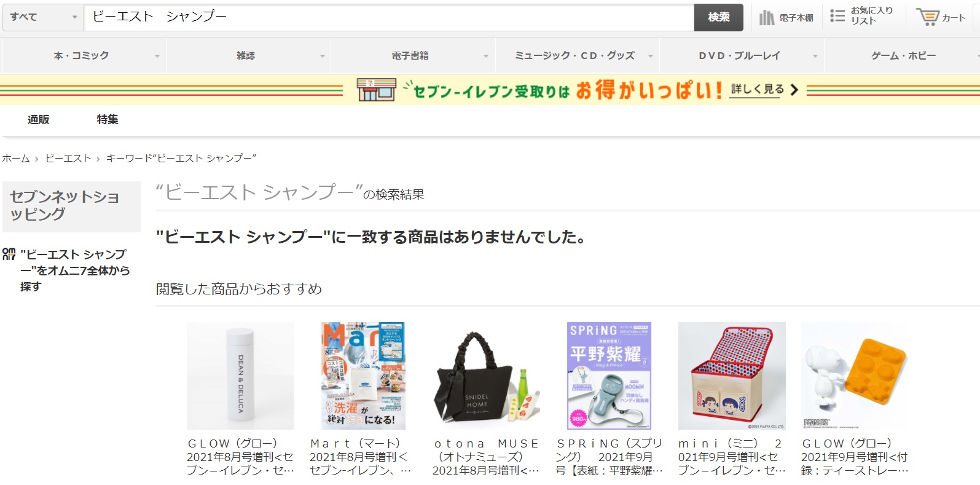Open the SNIDEL HOME black bag thumbnail
This screenshot has height=485, width=980.
point(486,376)
